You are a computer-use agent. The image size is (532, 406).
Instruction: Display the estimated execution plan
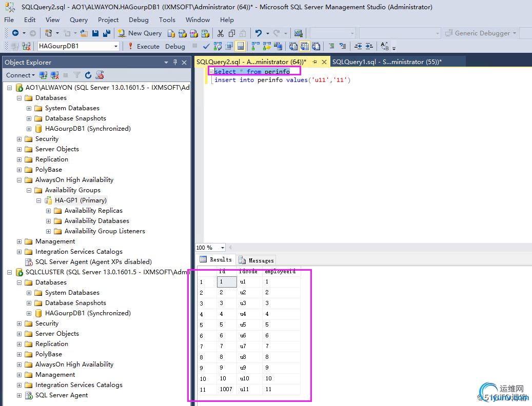[x=218, y=46]
